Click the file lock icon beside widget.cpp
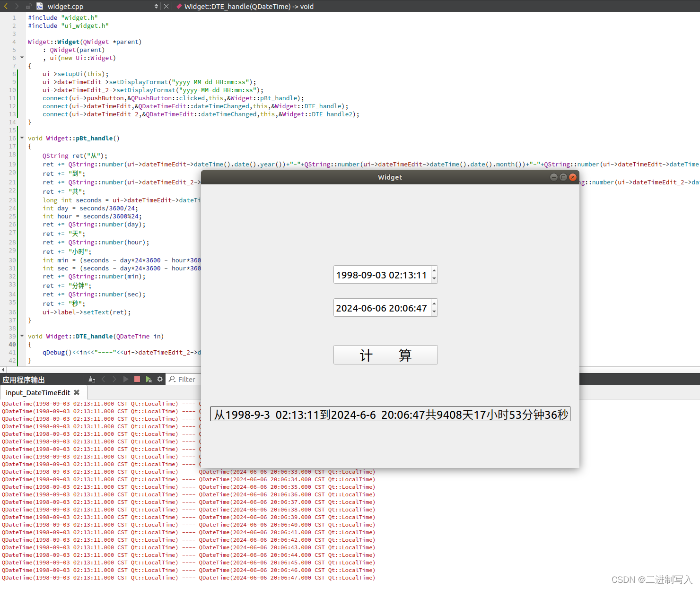The width and height of the screenshot is (700, 589). coord(28,6)
